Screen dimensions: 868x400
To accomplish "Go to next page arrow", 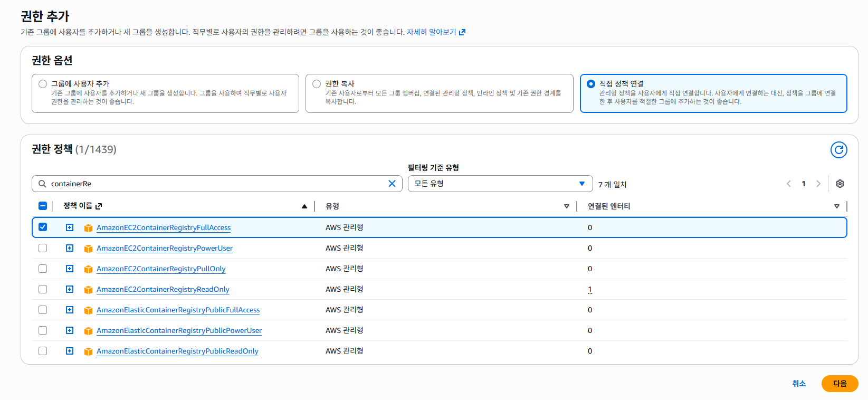I will (818, 184).
